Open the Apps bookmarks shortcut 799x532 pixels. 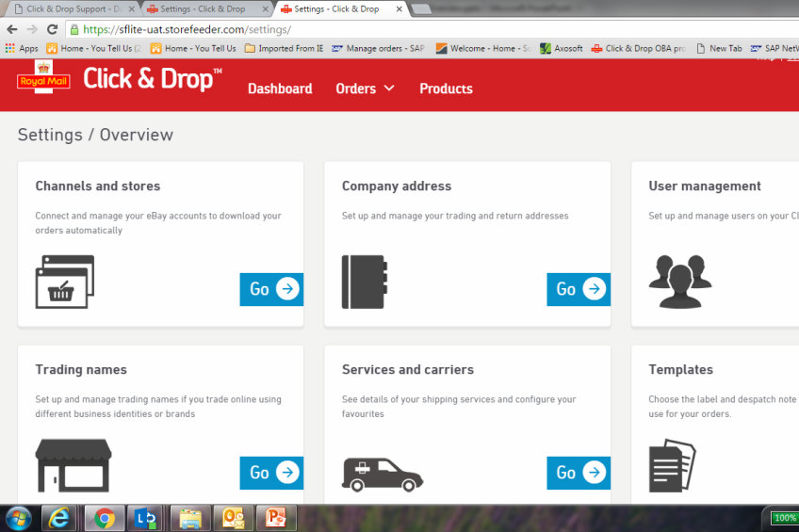coord(22,48)
